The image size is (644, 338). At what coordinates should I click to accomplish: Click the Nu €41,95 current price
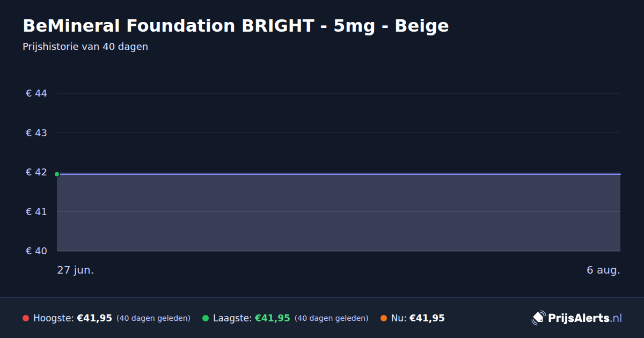coord(427,318)
